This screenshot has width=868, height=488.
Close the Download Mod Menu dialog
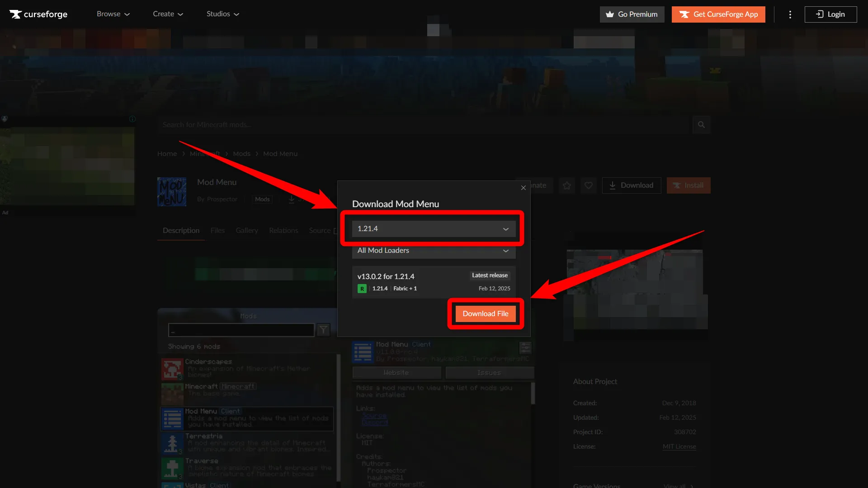pyautogui.click(x=524, y=188)
